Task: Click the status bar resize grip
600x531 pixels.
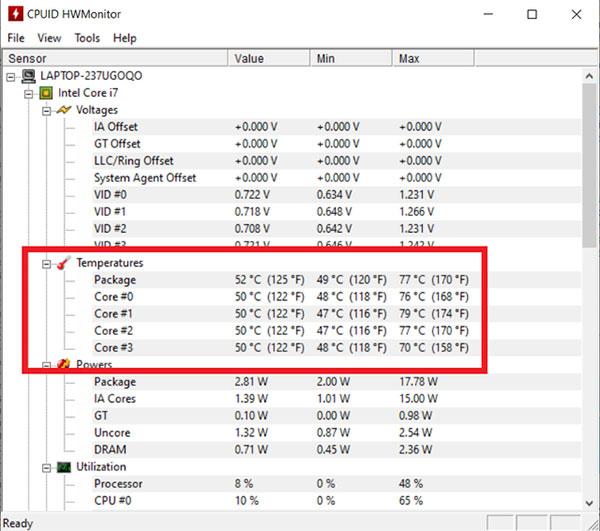Action: tap(593, 524)
